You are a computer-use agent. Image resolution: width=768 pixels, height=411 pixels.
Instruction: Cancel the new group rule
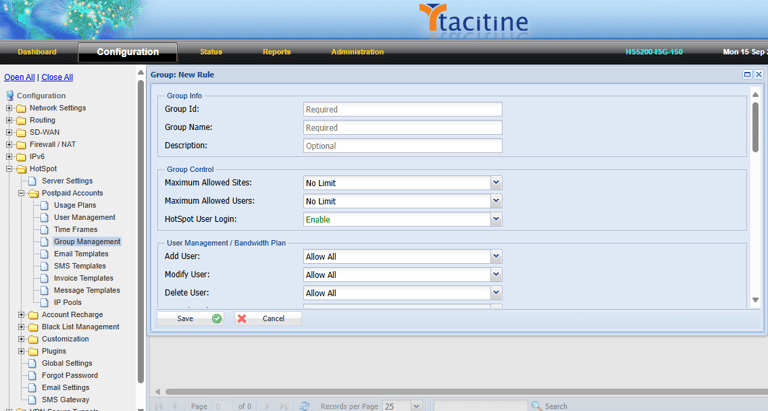(x=267, y=318)
